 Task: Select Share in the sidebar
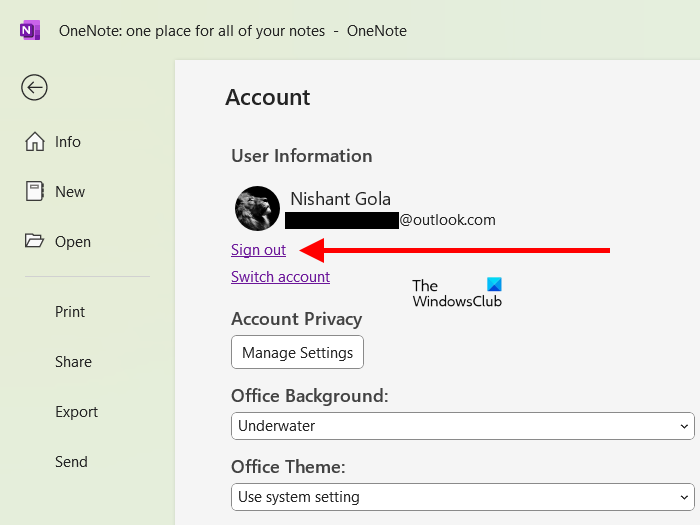click(x=73, y=362)
